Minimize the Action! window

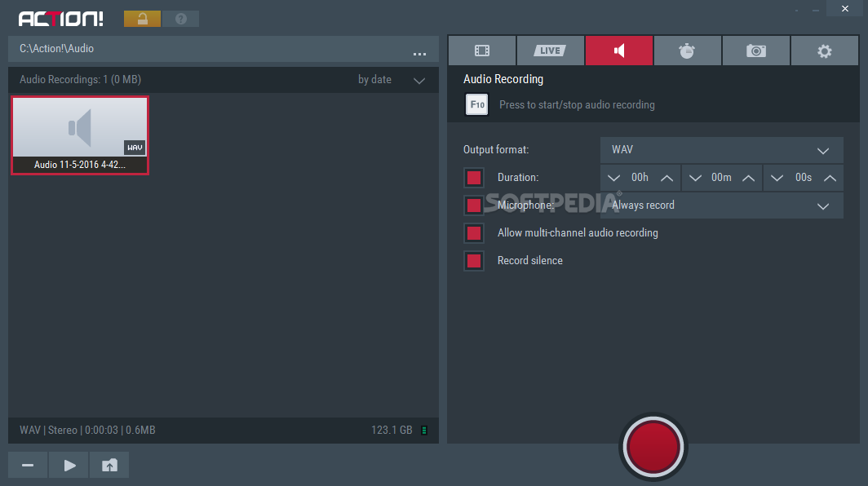click(816, 10)
